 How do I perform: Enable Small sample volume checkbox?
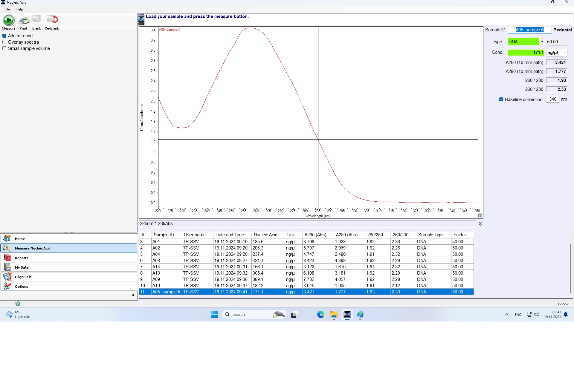tap(4, 48)
